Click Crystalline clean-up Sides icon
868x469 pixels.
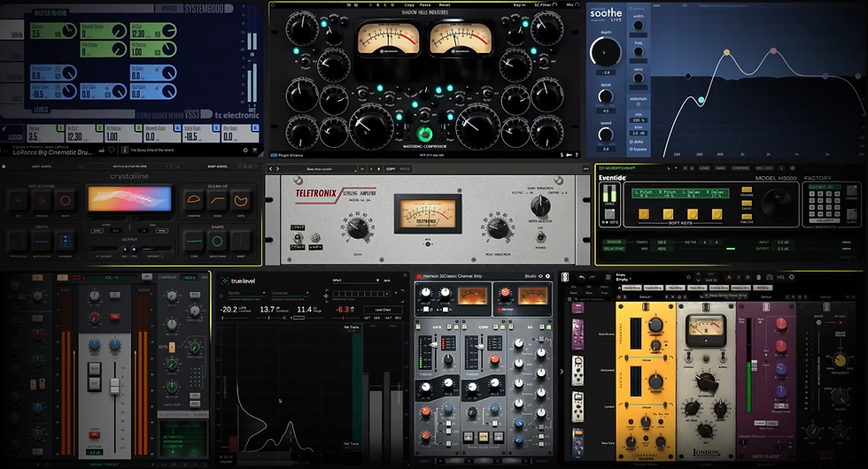click(217, 200)
